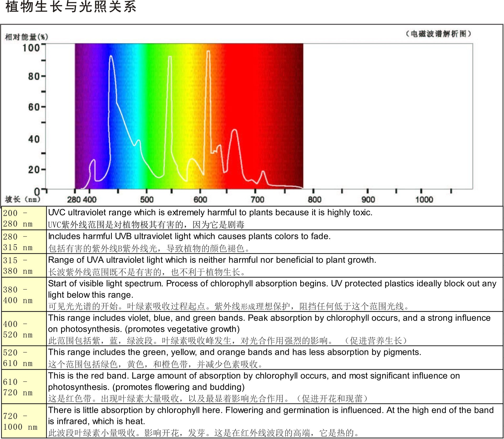Click the 280 400 wavelength label
504x439 pixels.
click(x=82, y=200)
